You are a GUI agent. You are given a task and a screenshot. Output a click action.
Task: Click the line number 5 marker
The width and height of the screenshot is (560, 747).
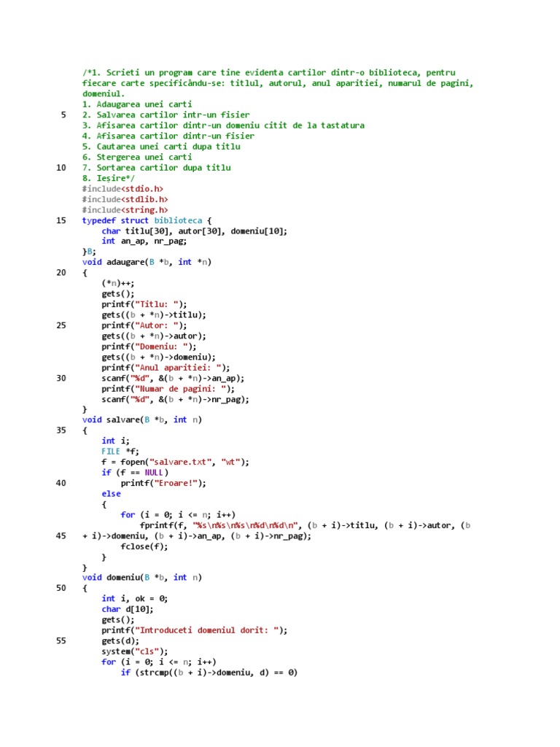pyautogui.click(x=63, y=115)
